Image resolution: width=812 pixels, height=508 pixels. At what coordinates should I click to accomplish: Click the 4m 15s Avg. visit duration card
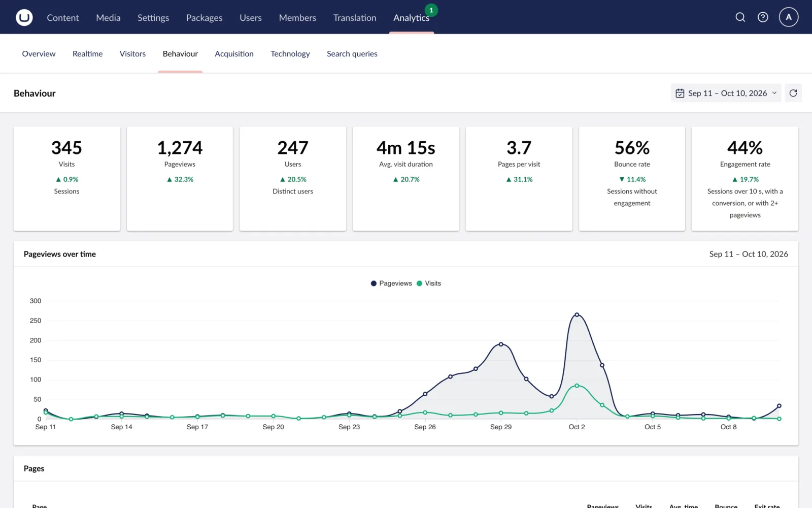point(406,179)
